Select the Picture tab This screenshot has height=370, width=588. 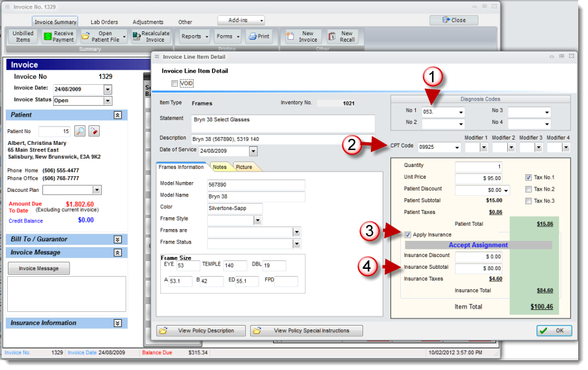(x=244, y=167)
